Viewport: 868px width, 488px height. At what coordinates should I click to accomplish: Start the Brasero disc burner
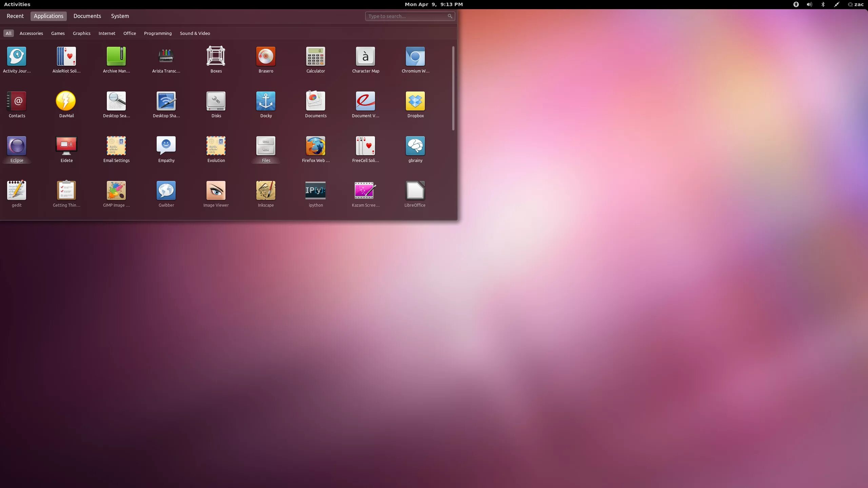pos(265,56)
